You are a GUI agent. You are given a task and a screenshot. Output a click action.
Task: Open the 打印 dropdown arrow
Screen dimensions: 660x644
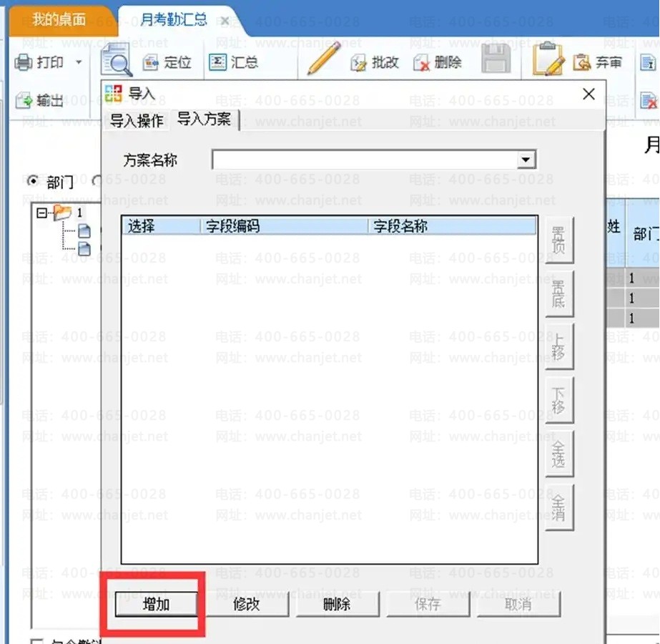click(x=79, y=63)
